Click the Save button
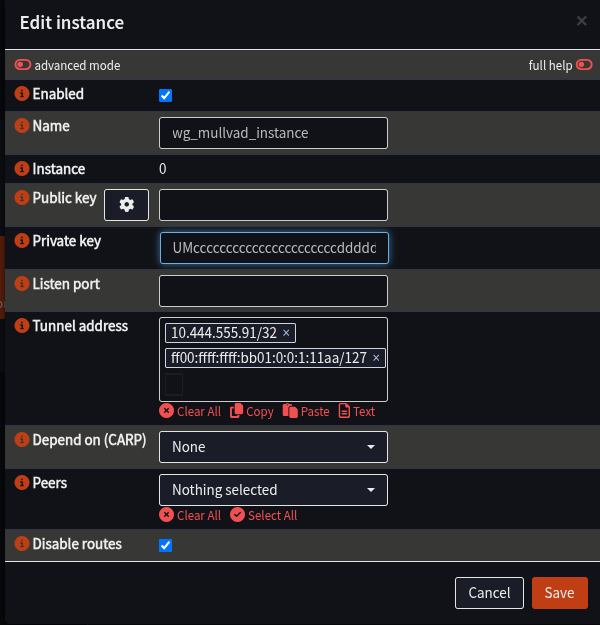 tap(560, 593)
